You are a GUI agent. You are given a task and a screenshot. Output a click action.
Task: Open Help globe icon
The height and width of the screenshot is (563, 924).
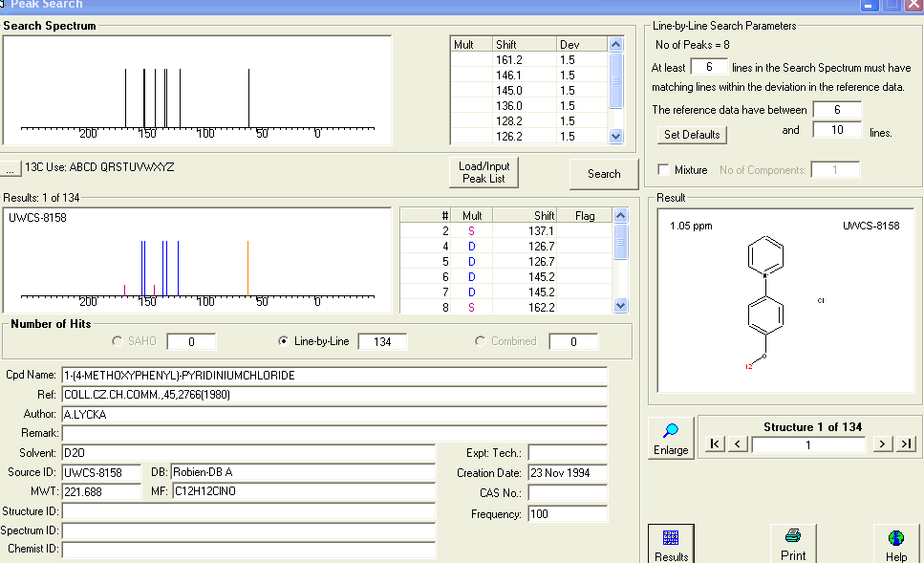895,540
